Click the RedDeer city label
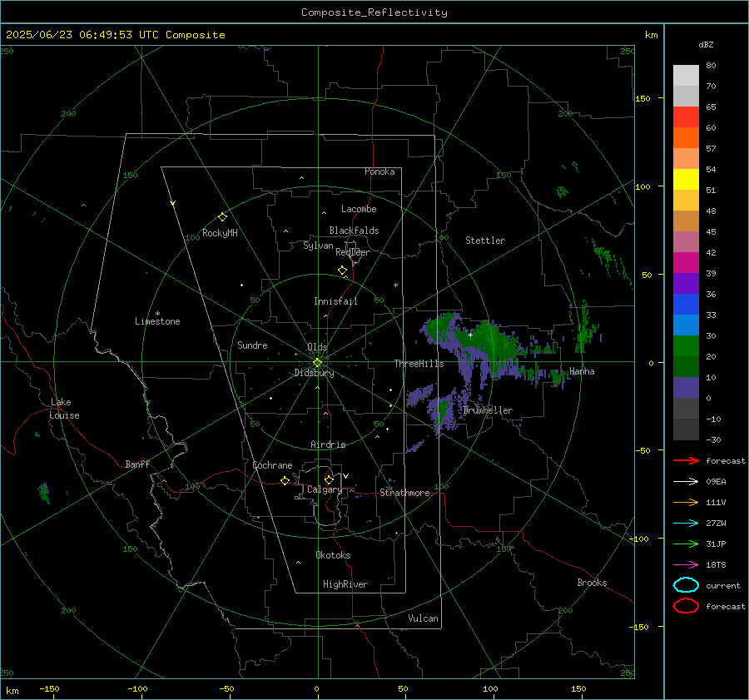 coord(353,252)
